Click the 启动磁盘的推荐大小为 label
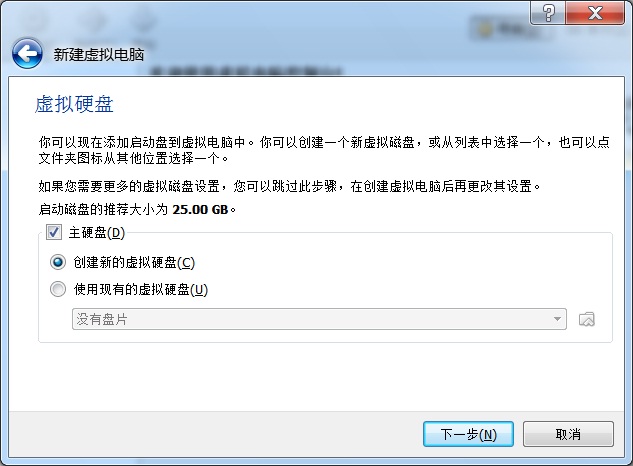This screenshot has height=466, width=633. (x=103, y=210)
